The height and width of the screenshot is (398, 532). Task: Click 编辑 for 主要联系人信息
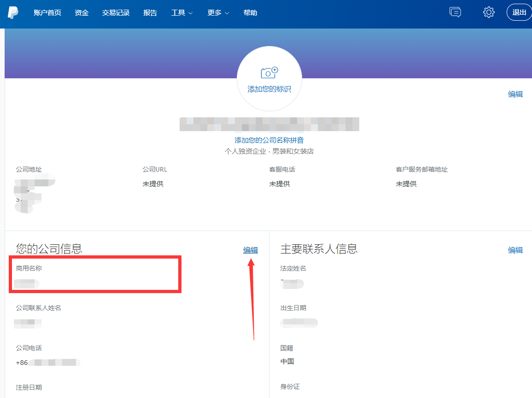tap(515, 250)
